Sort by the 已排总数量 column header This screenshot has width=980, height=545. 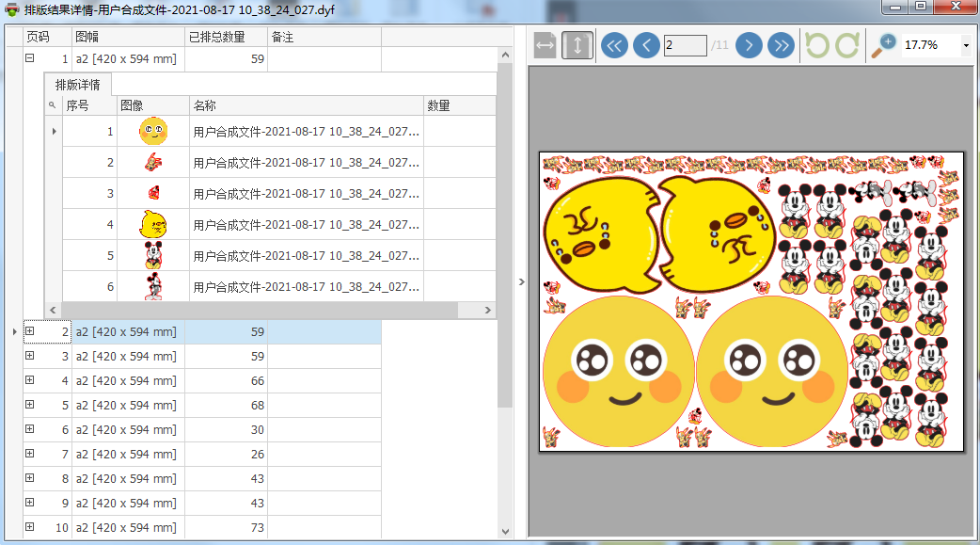point(226,37)
